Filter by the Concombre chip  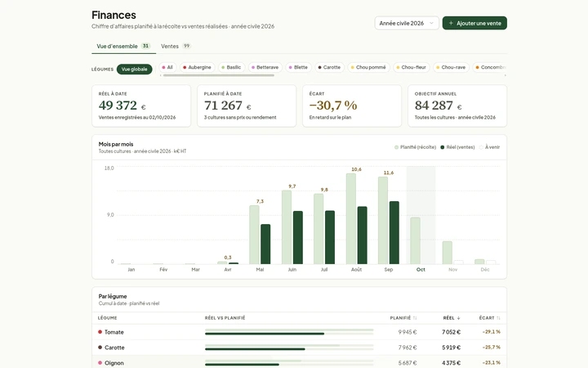pyautogui.click(x=491, y=68)
